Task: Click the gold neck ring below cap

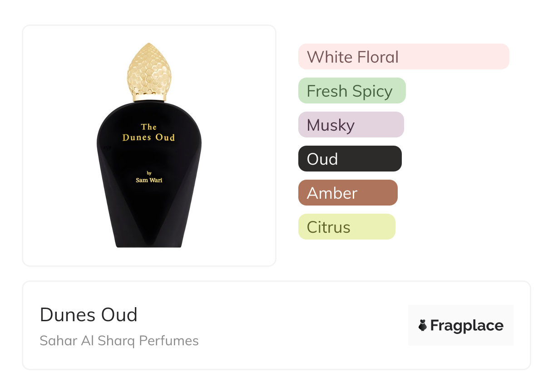Action: [x=148, y=97]
